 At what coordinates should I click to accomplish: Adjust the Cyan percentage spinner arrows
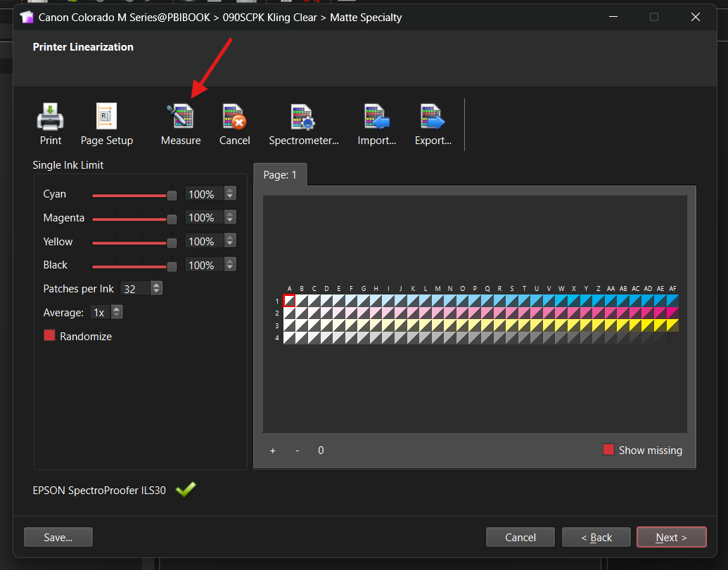[x=230, y=194]
